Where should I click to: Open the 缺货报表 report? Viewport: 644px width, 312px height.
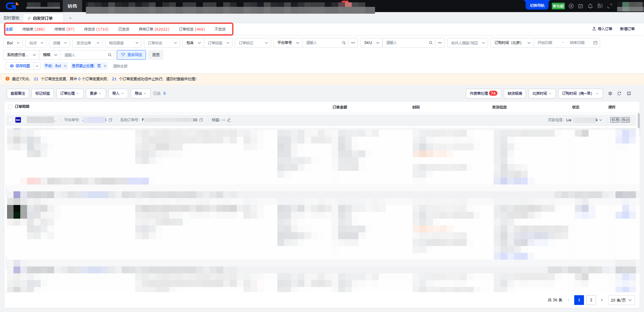(515, 93)
